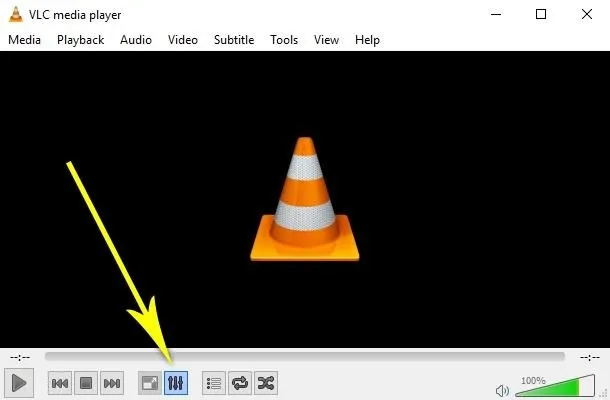The height and width of the screenshot is (400, 610).
Task: Toggle random shuffle playback icon
Action: pos(266,383)
